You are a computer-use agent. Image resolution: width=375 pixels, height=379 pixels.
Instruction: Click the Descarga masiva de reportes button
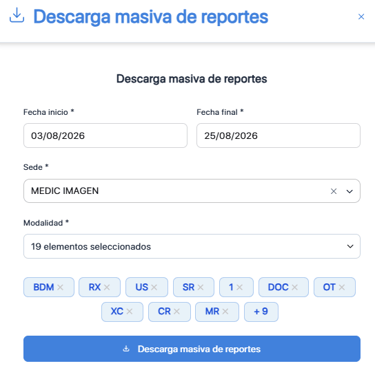[192, 349]
